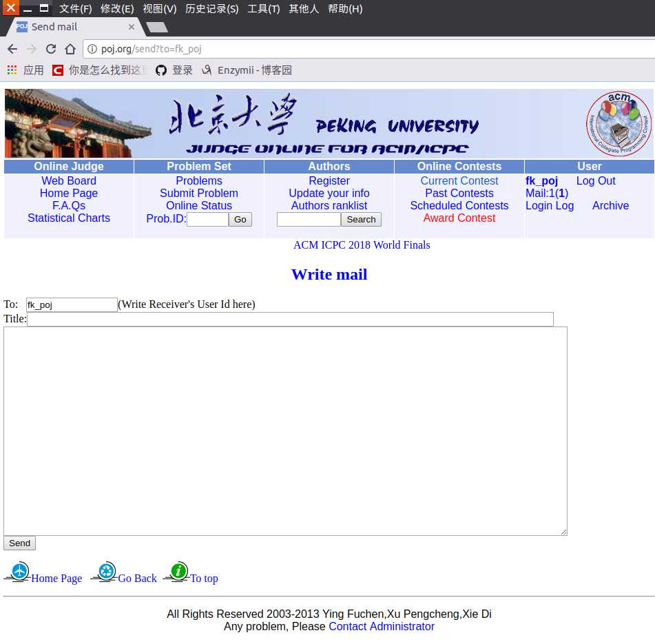This screenshot has width=655, height=644.
Task: Open the apps grid bookmark icon
Action: point(12,70)
